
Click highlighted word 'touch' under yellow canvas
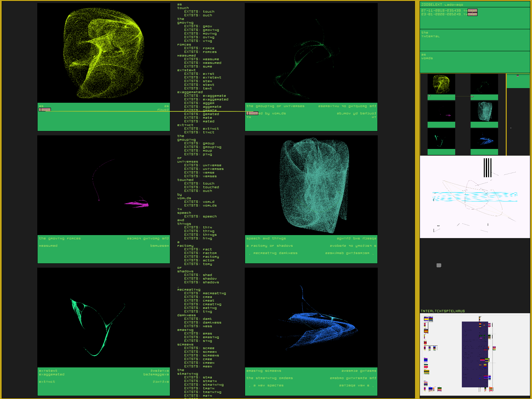(45, 110)
